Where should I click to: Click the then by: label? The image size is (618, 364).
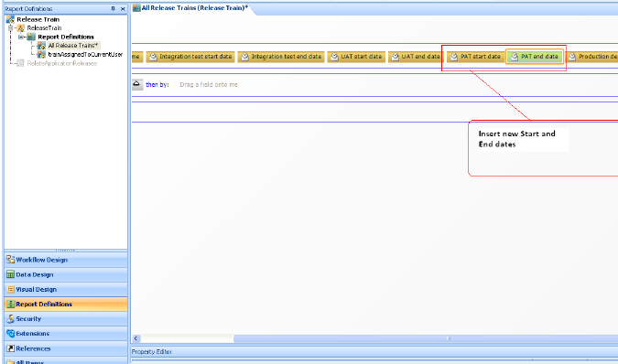point(157,85)
